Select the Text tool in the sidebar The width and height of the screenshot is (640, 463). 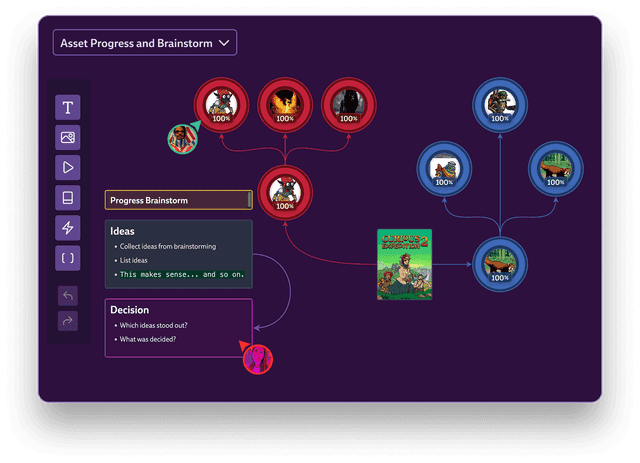(x=68, y=108)
